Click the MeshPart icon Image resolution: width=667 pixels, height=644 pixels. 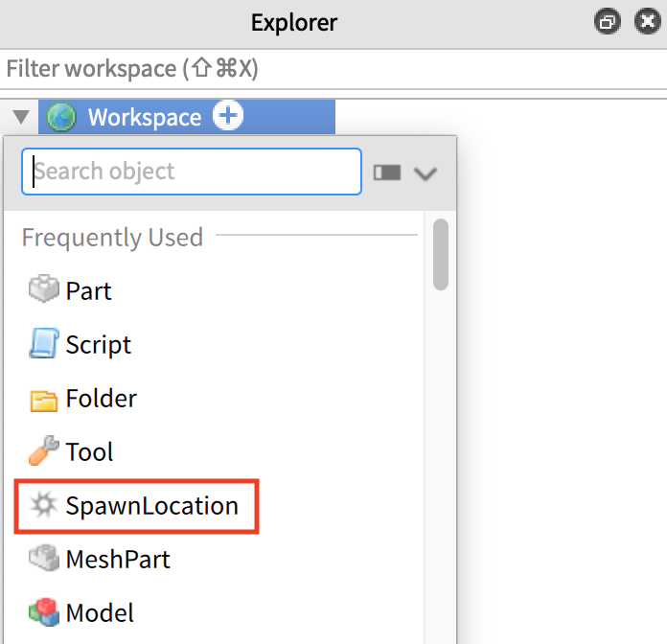[x=44, y=558]
